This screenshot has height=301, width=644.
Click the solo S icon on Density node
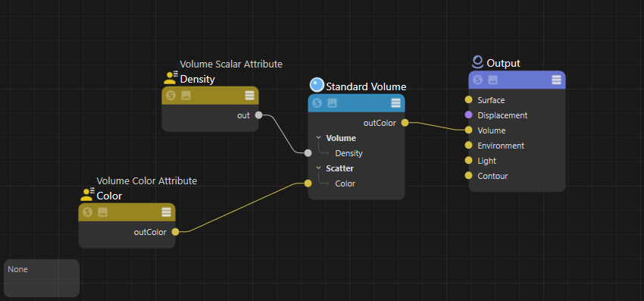tap(170, 96)
